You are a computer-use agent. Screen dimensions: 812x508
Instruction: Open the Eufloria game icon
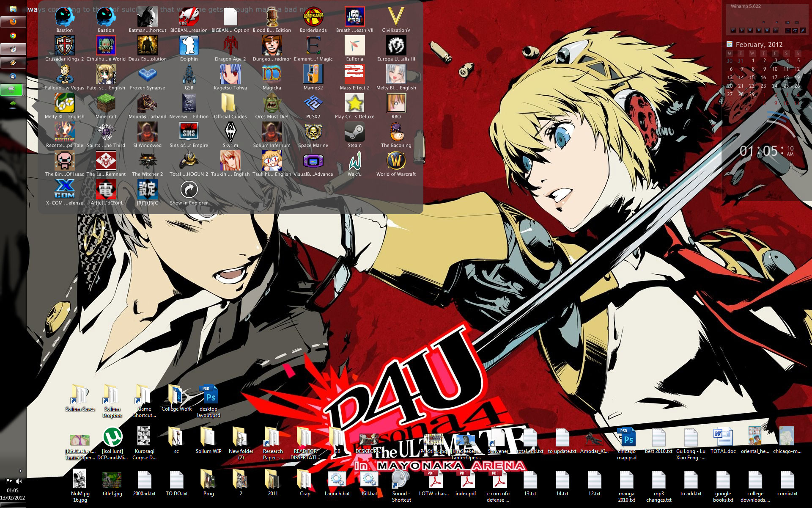(x=354, y=49)
